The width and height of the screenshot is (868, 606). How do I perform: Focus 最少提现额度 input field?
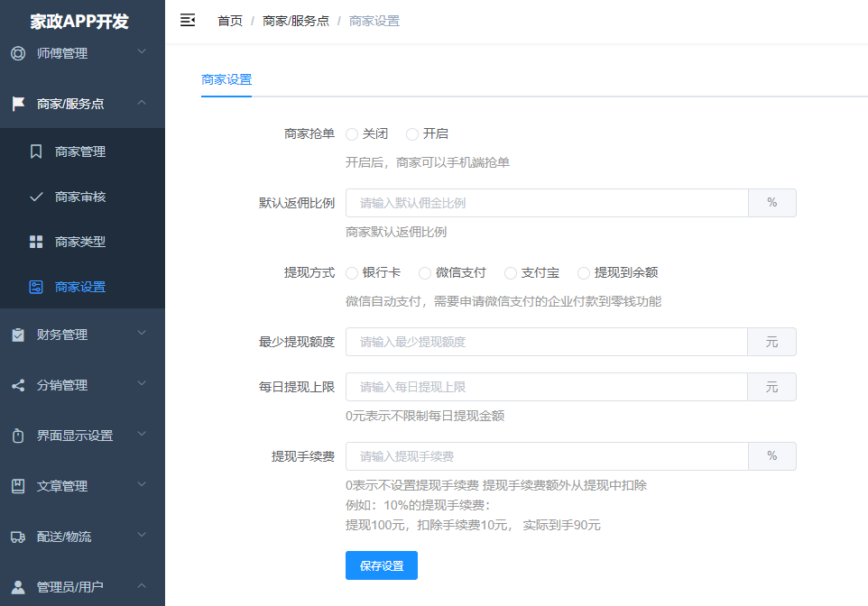547,342
